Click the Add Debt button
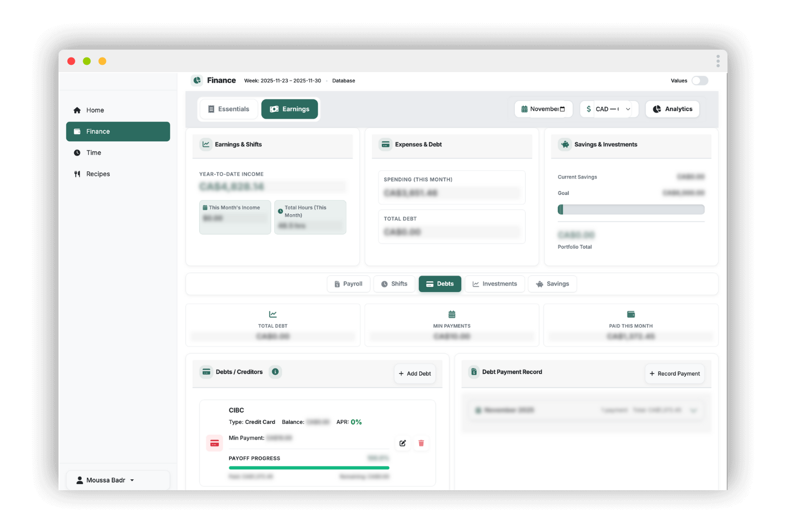The width and height of the screenshot is (786, 532). coord(414,374)
